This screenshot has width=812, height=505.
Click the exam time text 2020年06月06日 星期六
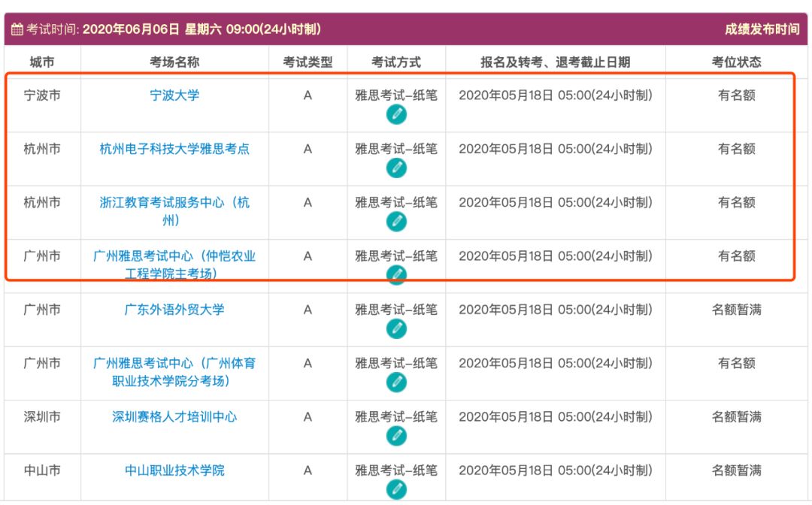152,29
